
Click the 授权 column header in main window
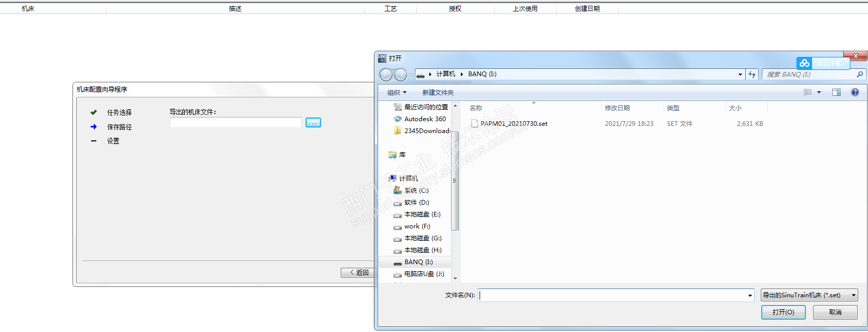click(x=455, y=9)
